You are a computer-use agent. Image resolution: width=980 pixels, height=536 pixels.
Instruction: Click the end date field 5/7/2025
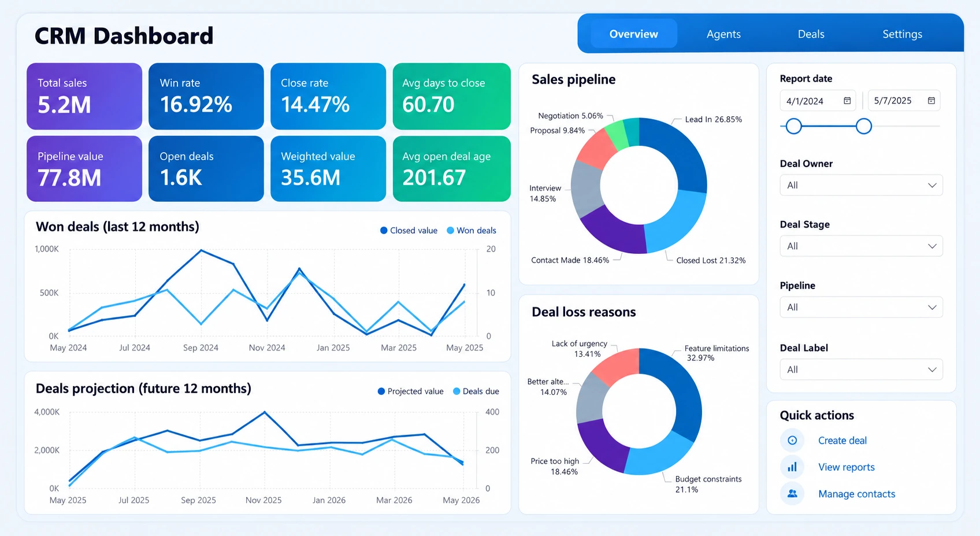[904, 101]
